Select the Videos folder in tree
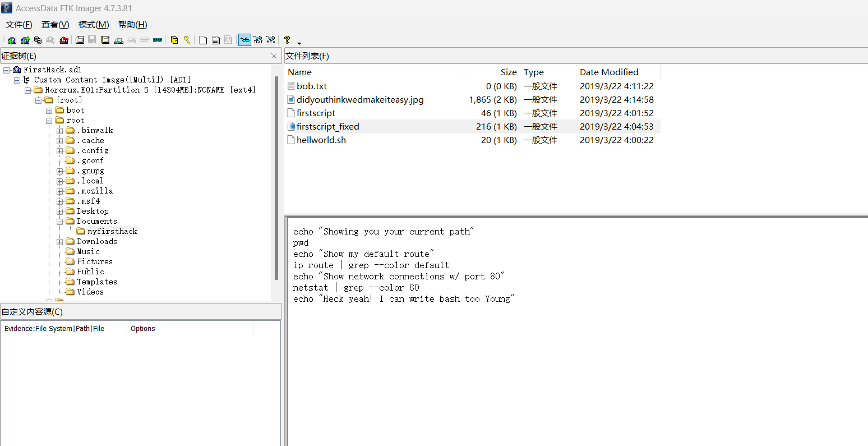The image size is (868, 446). 90,292
